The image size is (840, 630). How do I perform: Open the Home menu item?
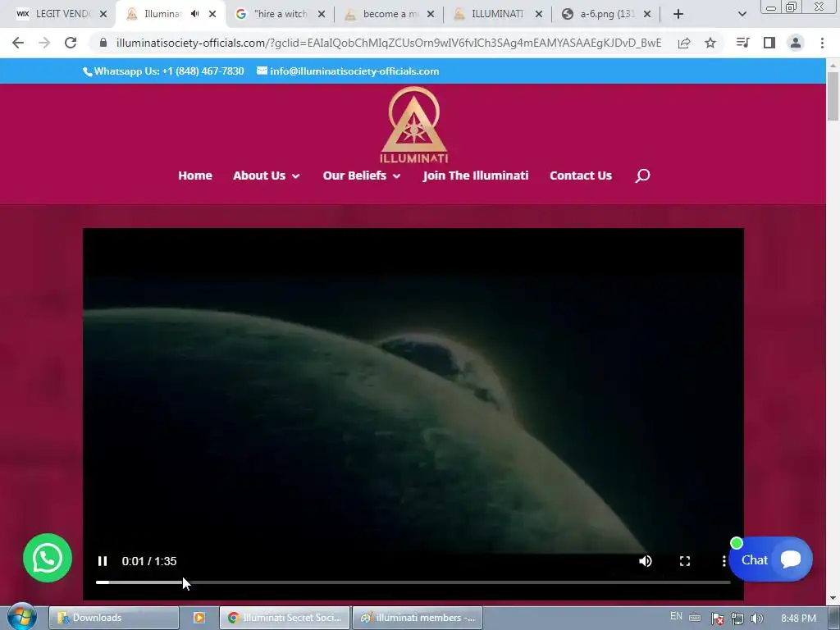195,176
